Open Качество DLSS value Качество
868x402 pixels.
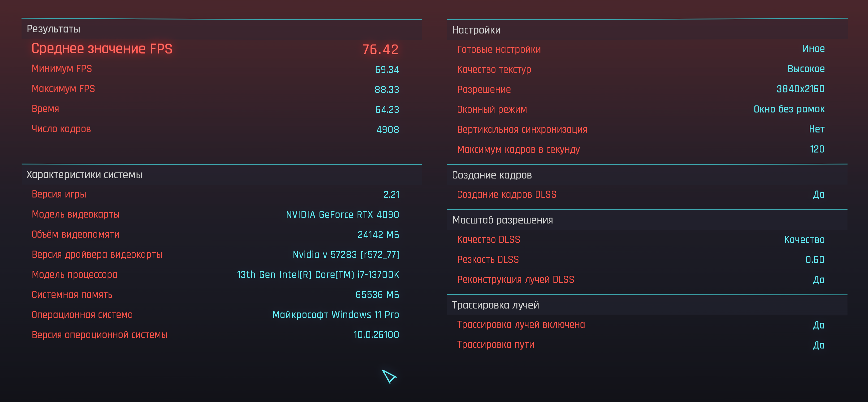coord(804,240)
